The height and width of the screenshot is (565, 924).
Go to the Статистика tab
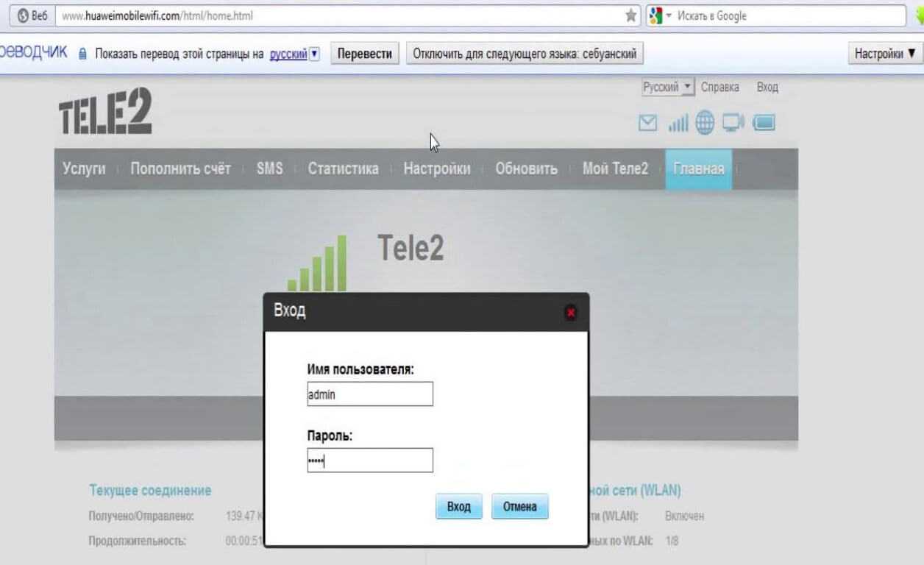pos(343,168)
